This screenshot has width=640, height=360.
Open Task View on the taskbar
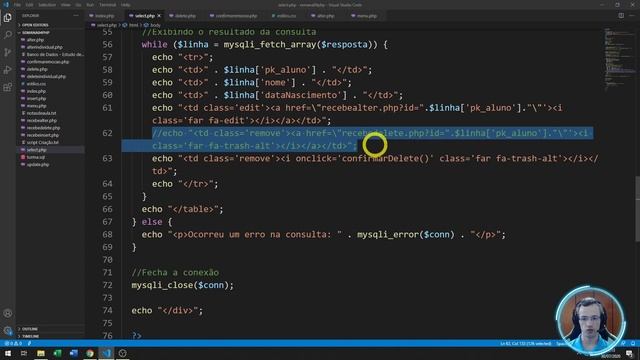point(24,353)
